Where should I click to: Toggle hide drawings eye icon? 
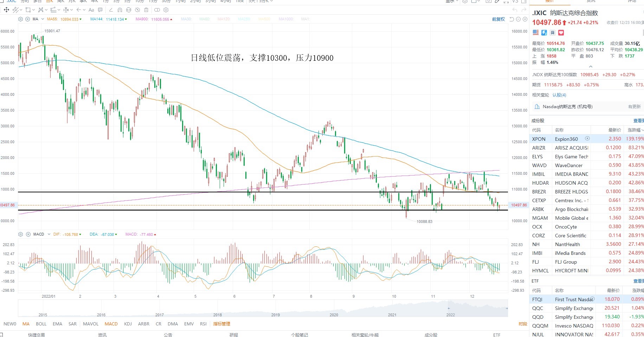pyautogui.click(x=137, y=10)
